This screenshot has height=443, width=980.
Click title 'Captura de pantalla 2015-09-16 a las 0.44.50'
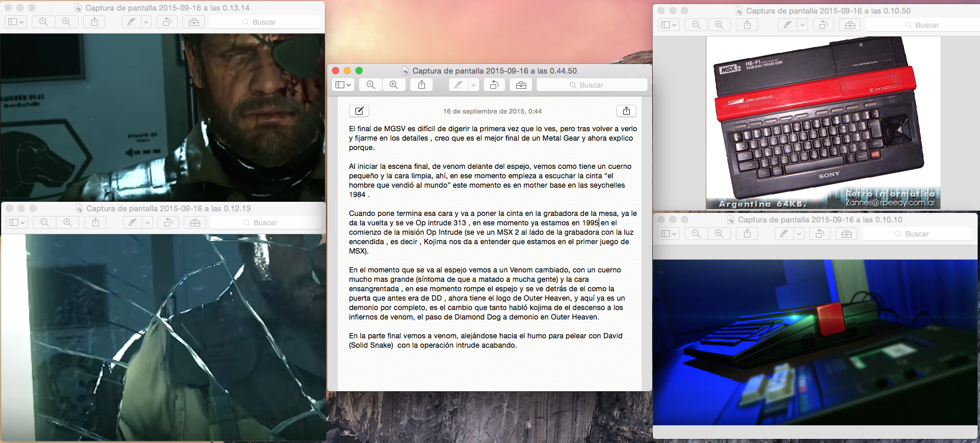tap(494, 71)
